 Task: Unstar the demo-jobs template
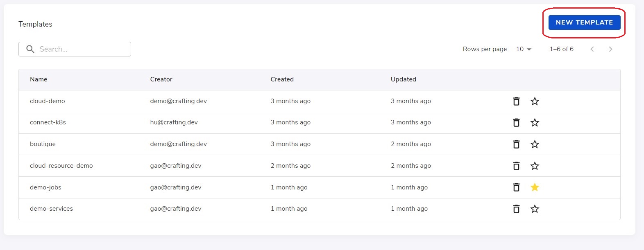pyautogui.click(x=535, y=187)
